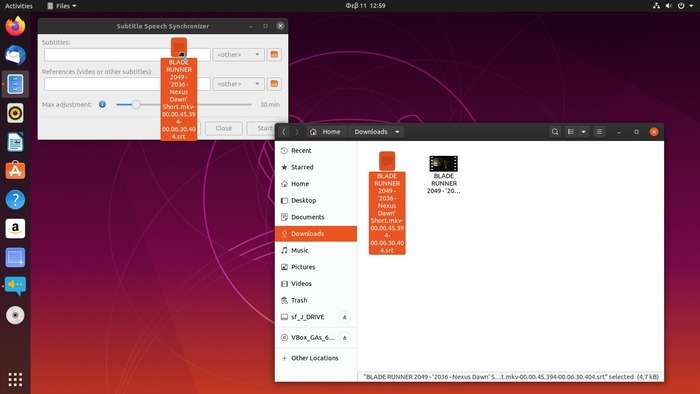Adjust the Max adjustment slider handle
Viewport: 700px width, 394px height.
[x=136, y=104]
